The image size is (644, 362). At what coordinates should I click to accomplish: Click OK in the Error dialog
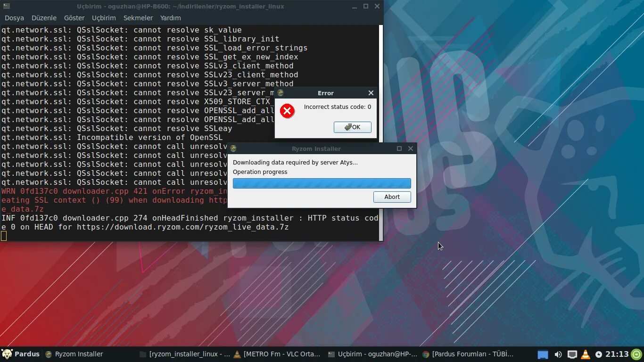353,127
